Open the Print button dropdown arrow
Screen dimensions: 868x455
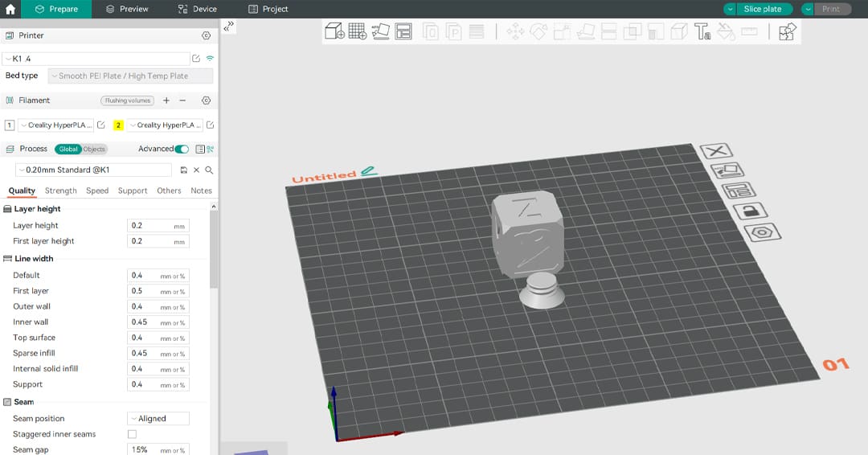click(809, 9)
